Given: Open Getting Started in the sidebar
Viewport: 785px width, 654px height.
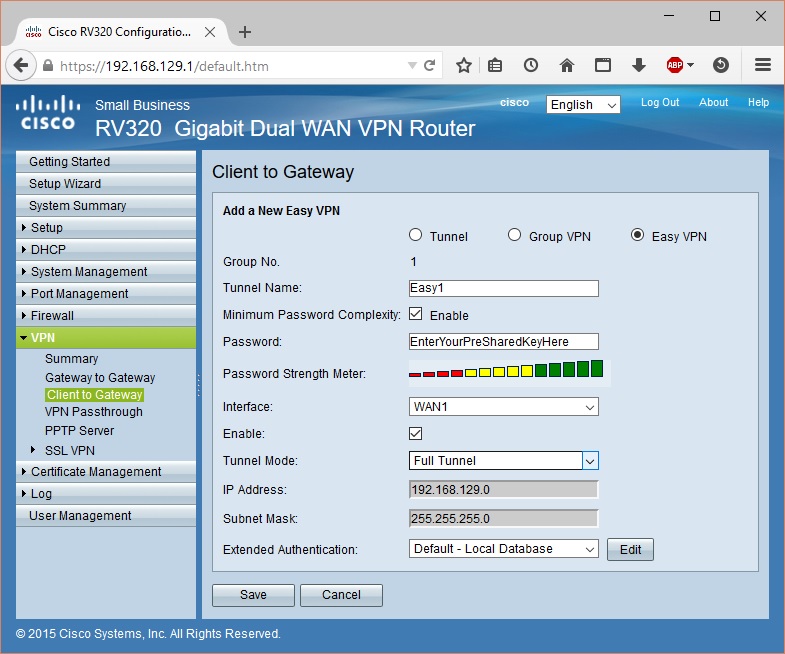Looking at the screenshot, I should coord(106,162).
